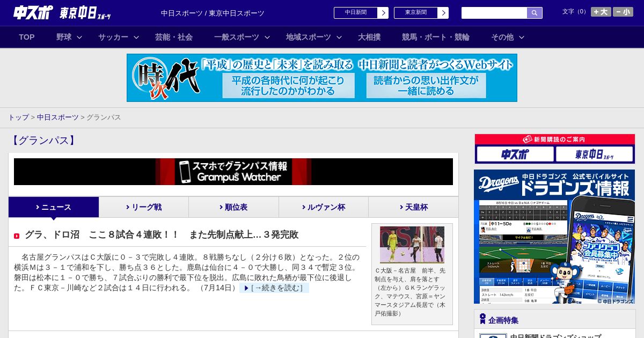Click the 中スポ subscription logo button
Viewport: 644px width, 338px height.
coord(515,154)
